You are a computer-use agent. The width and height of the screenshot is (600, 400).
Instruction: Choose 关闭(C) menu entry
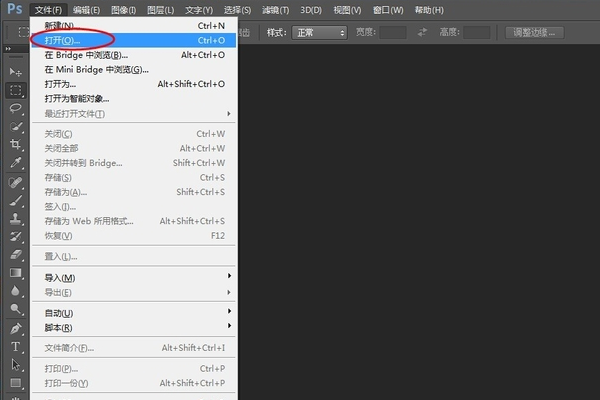134,134
